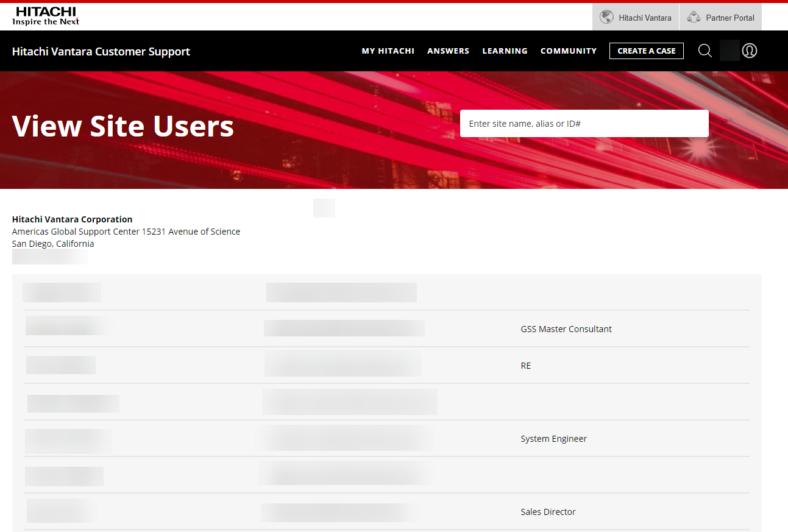Screen dimensions: 788x532
Task: Go to Hitachi Vantara Customer Support home
Action: pos(101,52)
